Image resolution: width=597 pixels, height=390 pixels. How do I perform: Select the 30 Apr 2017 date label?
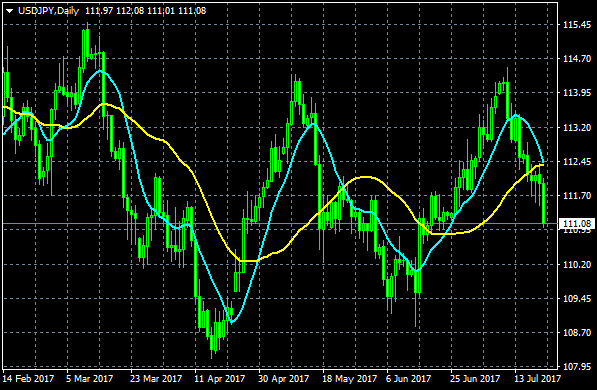tap(283, 379)
